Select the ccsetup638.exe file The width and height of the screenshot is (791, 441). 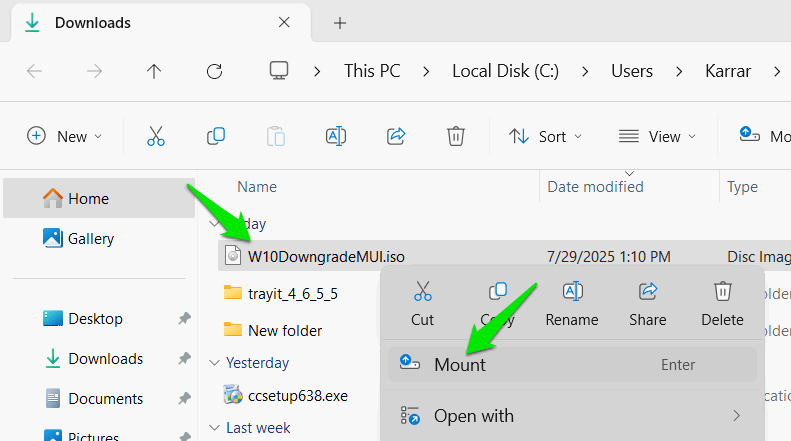click(x=297, y=395)
